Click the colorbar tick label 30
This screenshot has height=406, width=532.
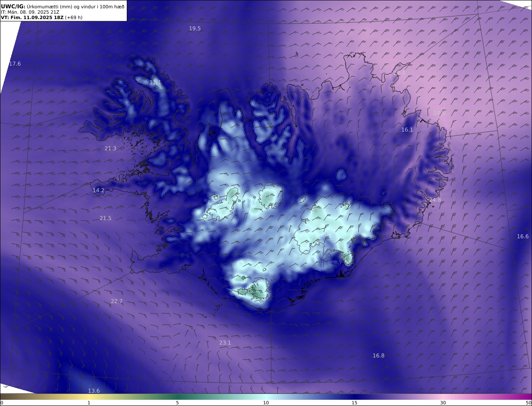click(x=443, y=403)
